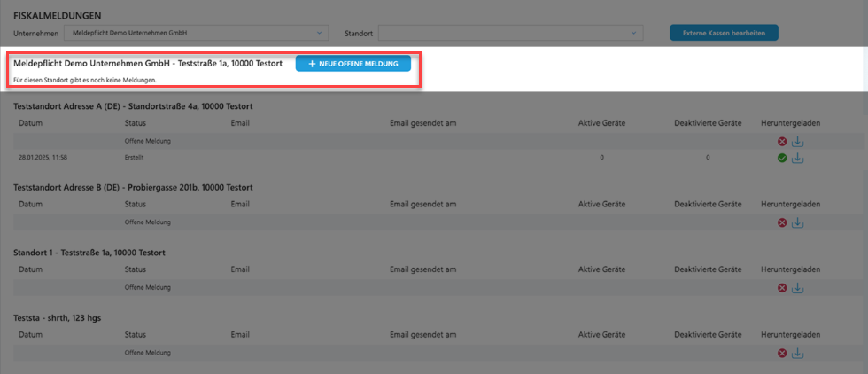This screenshot has width=868, height=374.
Task: Click Aktive Geräte value 0 in Erstellt row
Action: [x=601, y=159]
